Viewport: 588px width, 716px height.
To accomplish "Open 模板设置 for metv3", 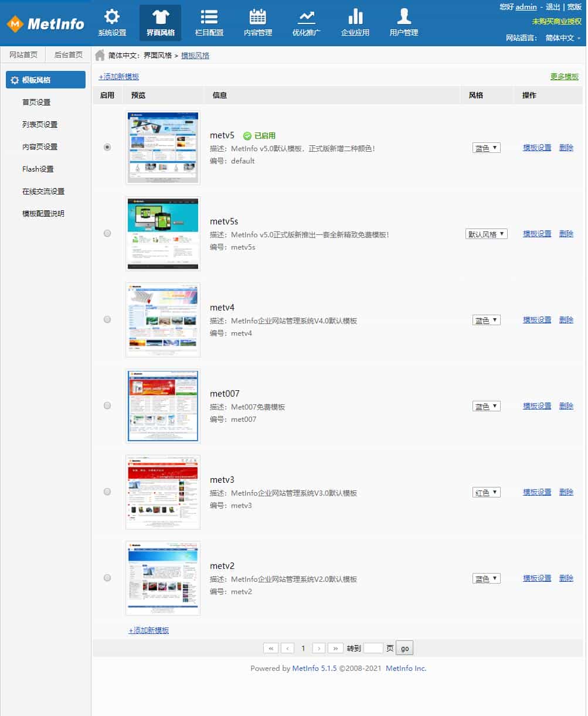I will click(x=537, y=492).
